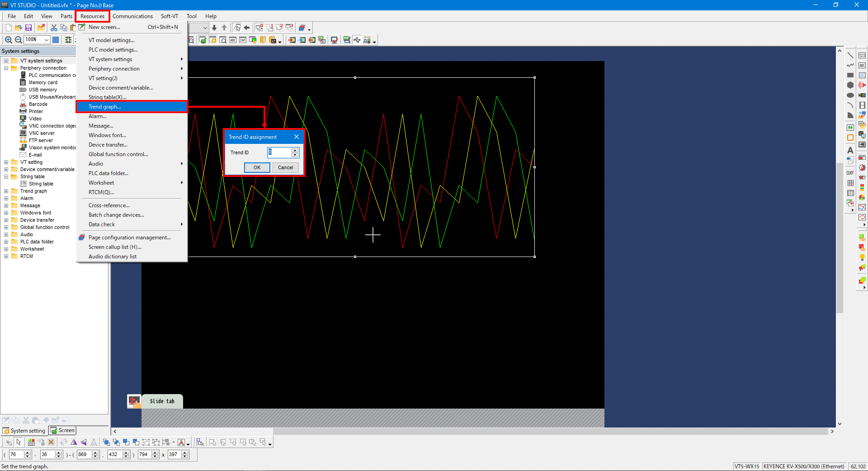Screen dimensions: 868x471
Task: Click Cancel in Trend ID assignment dialog
Action: (285, 167)
